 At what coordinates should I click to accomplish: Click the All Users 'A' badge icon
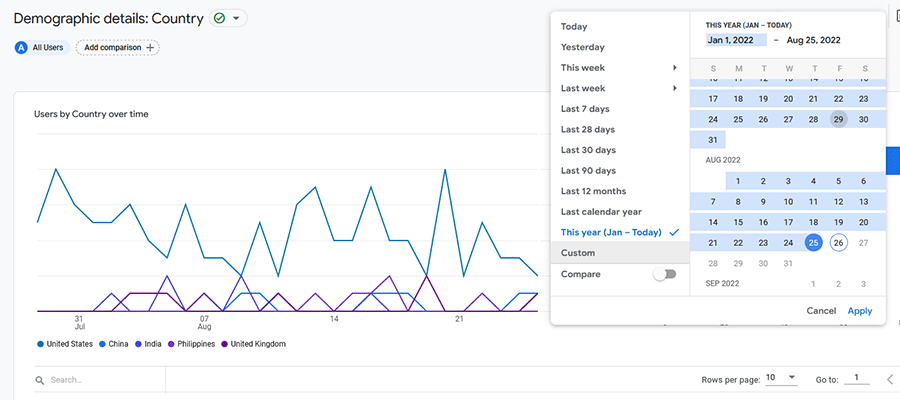21,47
